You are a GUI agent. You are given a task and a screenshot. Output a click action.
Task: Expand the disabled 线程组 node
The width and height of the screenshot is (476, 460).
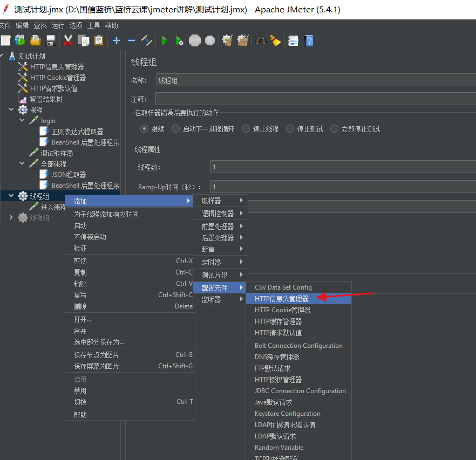11,217
